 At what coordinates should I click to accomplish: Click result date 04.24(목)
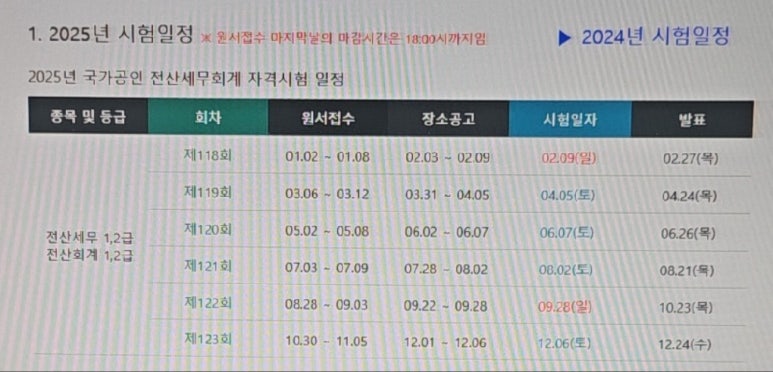pos(690,196)
